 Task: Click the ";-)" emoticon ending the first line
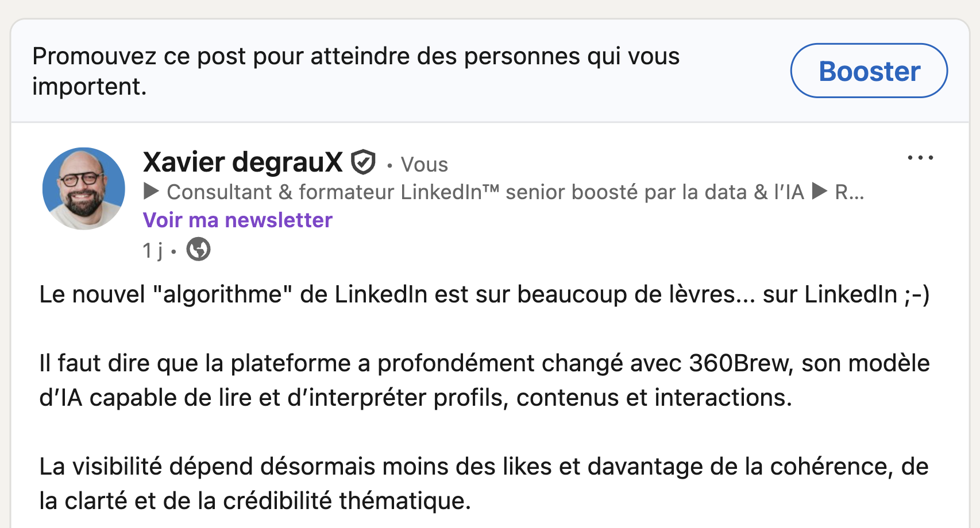[x=916, y=294]
